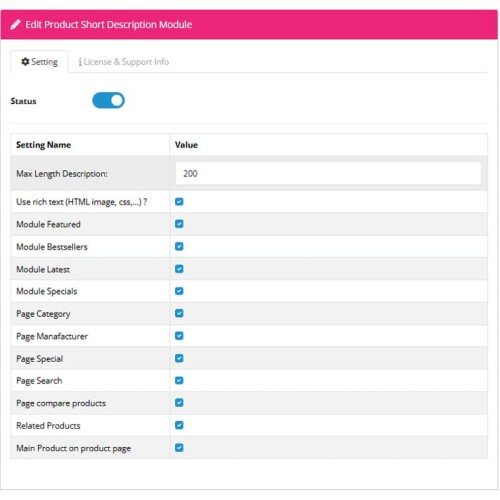Viewport: 500px width, 500px height.
Task: Toggle the Page Special checkbox
Action: click(x=179, y=358)
